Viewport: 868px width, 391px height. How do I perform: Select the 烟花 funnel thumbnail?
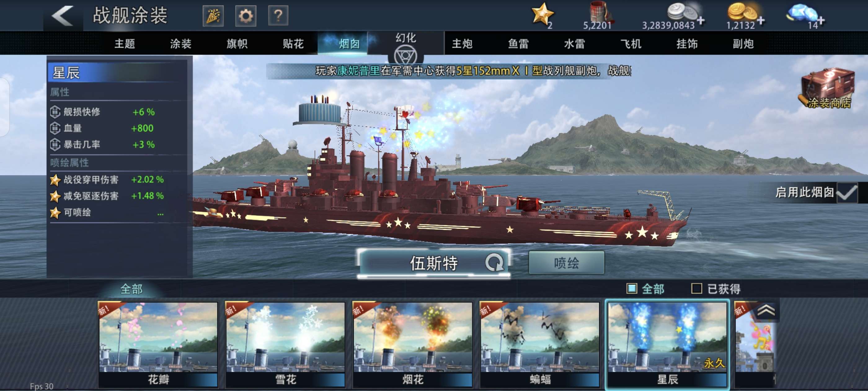pos(412,344)
